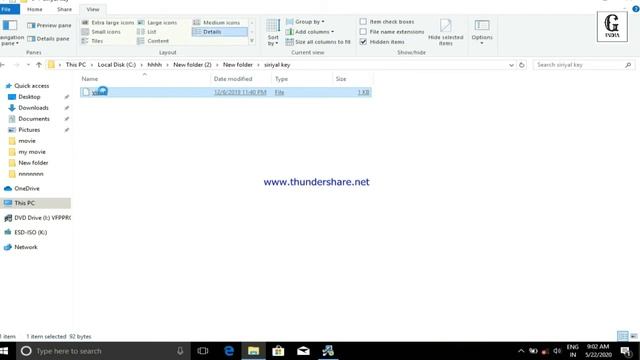Refresh the current folder
Viewport: 640px width, 360px height.
(522, 65)
